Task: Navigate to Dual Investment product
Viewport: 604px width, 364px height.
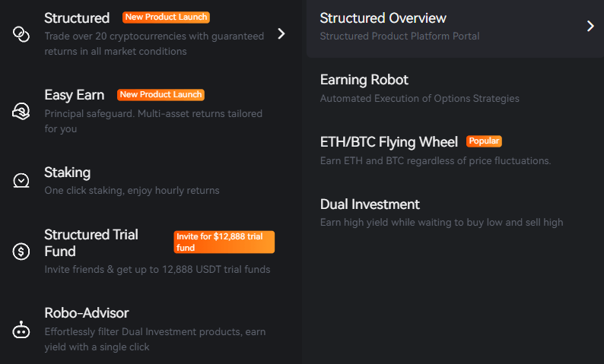Action: click(370, 204)
